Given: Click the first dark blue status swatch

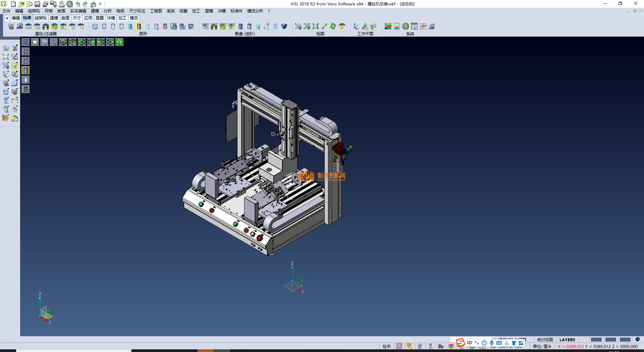Looking at the screenshot, I should (x=596, y=340).
